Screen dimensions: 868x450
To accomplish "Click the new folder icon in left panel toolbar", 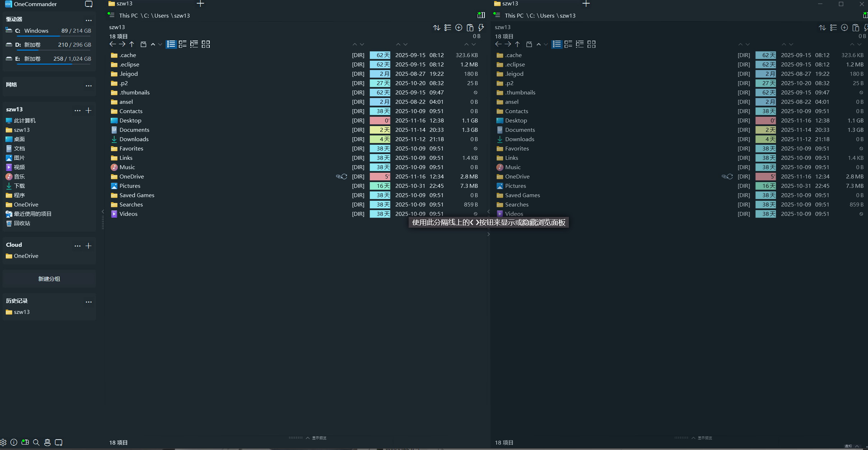I will pos(144,44).
